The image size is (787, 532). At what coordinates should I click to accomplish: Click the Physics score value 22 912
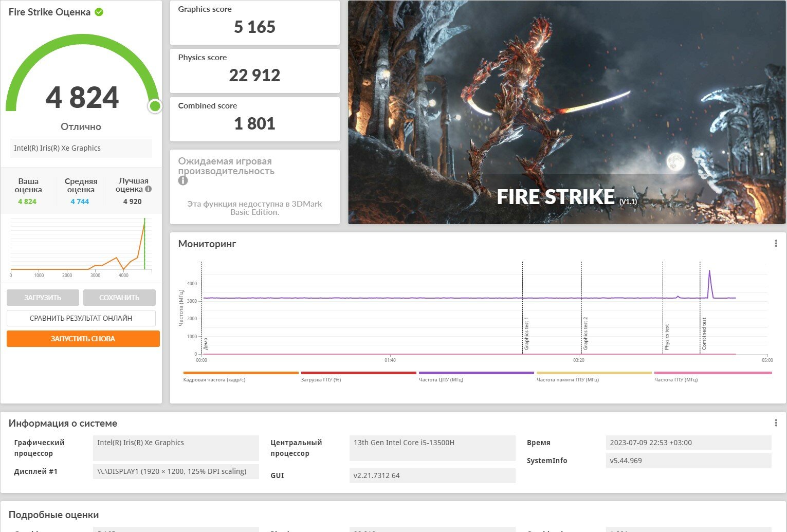[x=254, y=75]
